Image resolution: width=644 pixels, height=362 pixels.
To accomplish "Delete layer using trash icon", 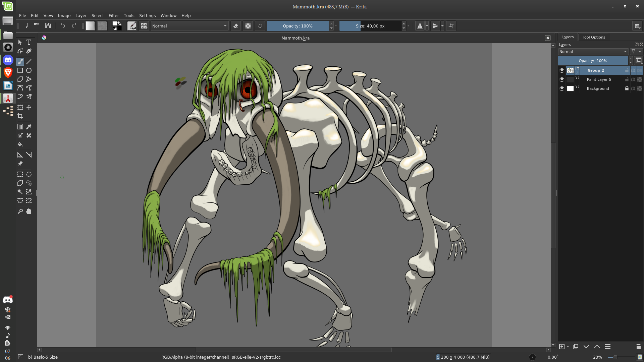I will pos(638,347).
